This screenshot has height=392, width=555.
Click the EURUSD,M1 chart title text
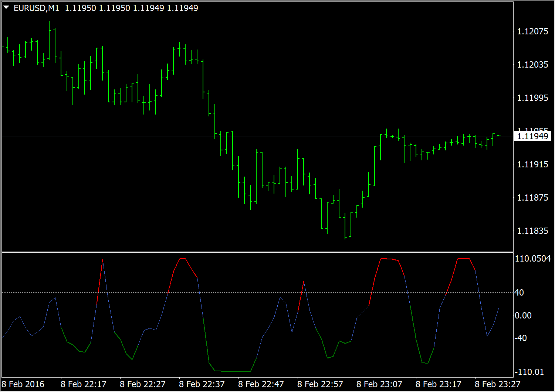tap(36, 8)
